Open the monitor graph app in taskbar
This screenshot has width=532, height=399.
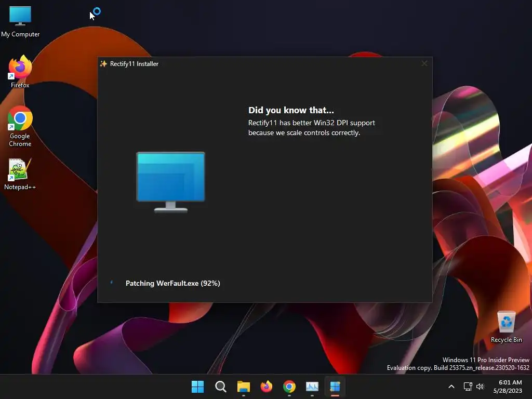[312, 387]
